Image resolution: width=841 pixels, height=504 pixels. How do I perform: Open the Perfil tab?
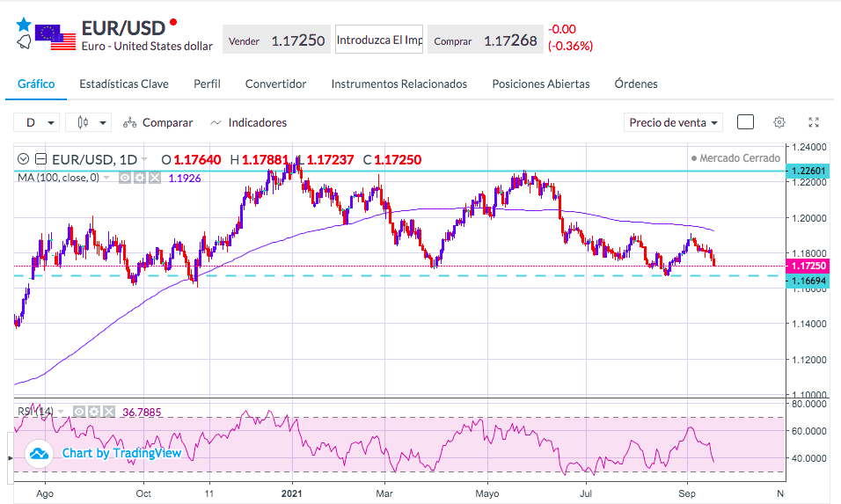pos(207,84)
